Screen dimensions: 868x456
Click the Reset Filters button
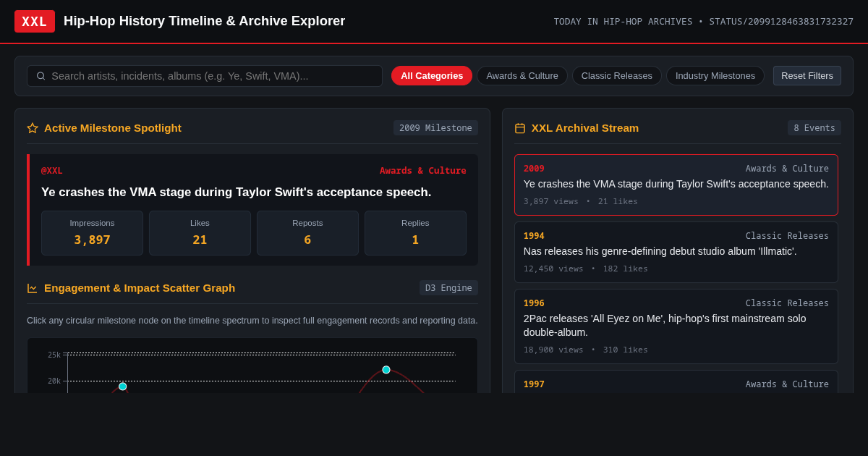pyautogui.click(x=807, y=76)
